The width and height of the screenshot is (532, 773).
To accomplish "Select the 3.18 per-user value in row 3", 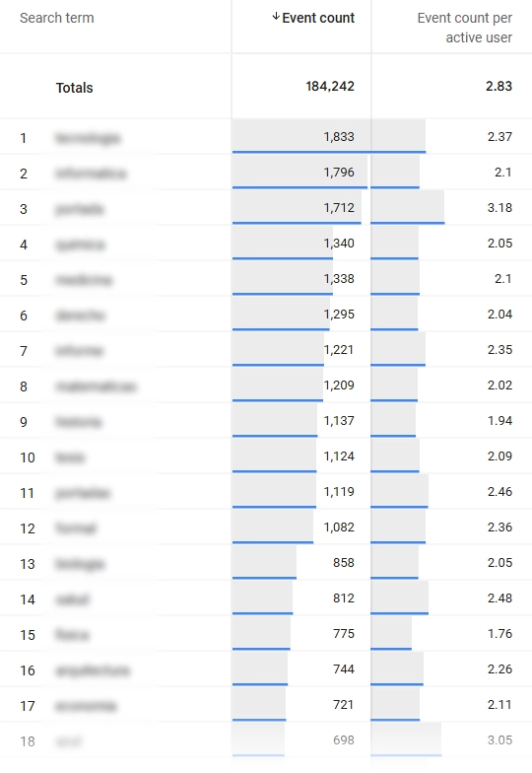I will click(499, 207).
